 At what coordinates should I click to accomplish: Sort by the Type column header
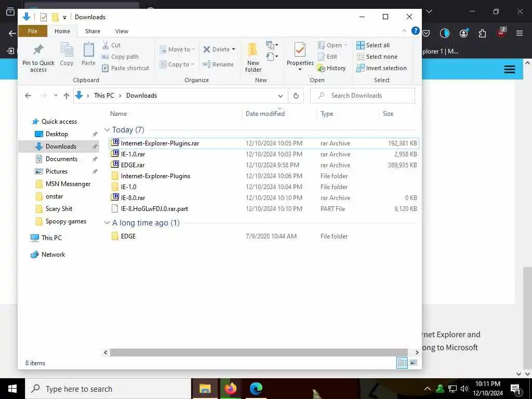coord(327,114)
